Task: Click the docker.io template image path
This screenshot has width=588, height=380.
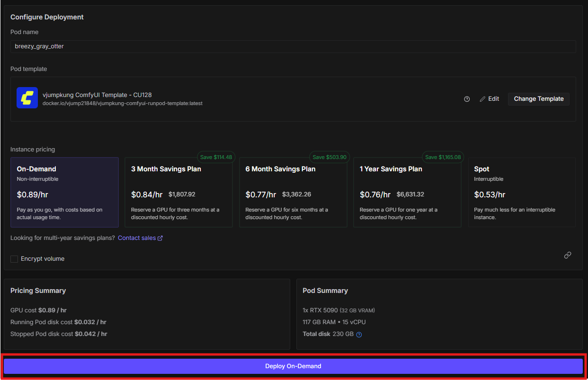Action: point(123,103)
